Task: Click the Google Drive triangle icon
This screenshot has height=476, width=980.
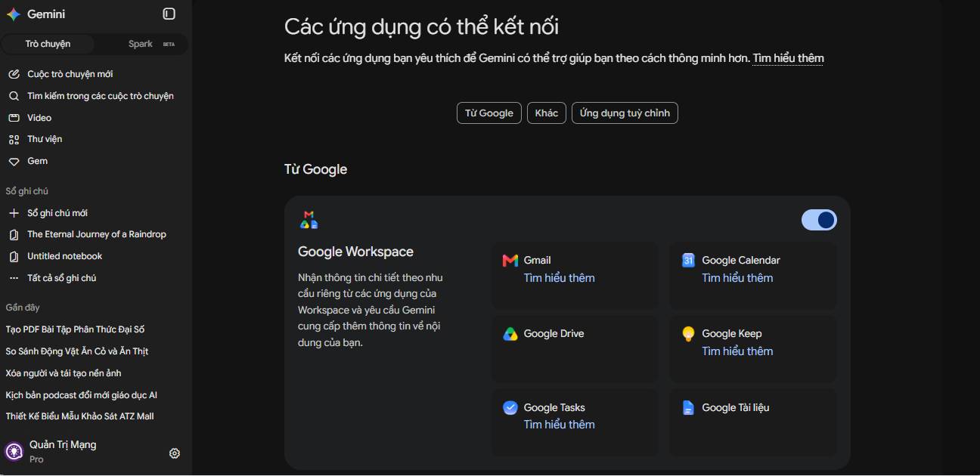Action: point(510,334)
